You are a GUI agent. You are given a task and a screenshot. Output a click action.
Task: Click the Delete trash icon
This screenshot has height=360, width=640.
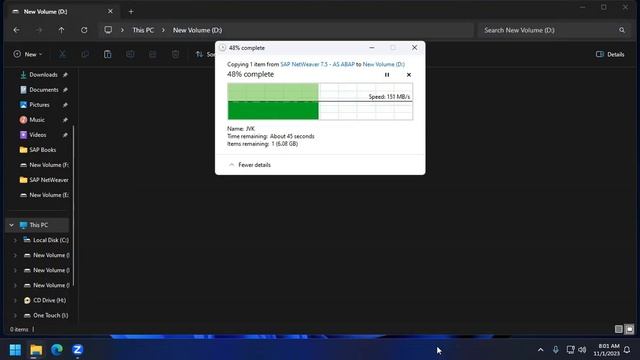click(176, 54)
